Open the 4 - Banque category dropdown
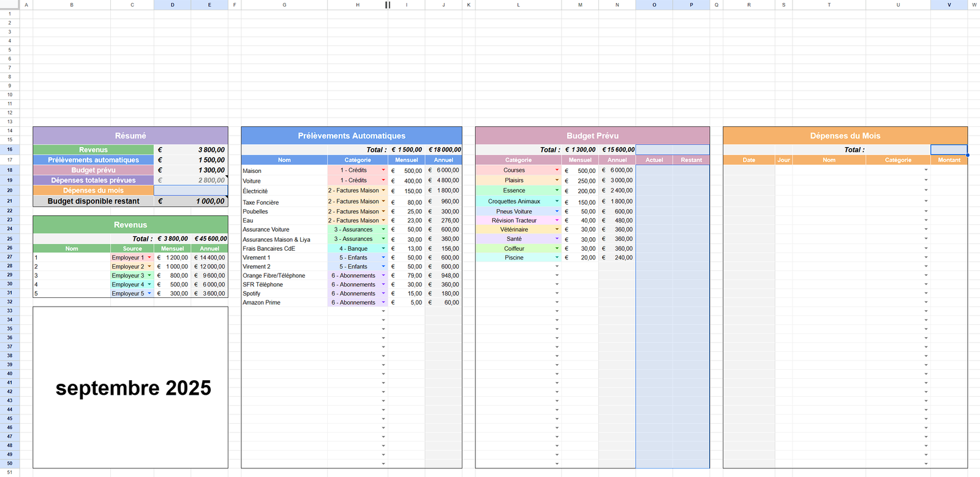The width and height of the screenshot is (980, 477). coord(383,249)
